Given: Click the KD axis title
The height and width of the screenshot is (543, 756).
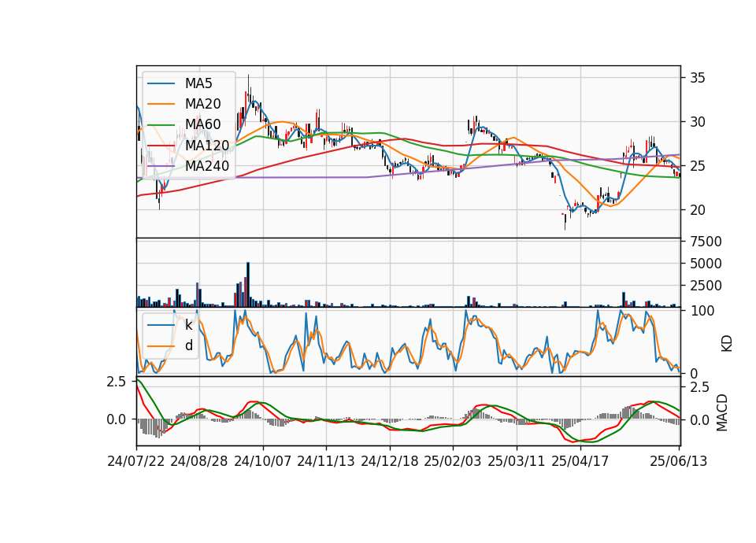Looking at the screenshot, I should point(727,343).
